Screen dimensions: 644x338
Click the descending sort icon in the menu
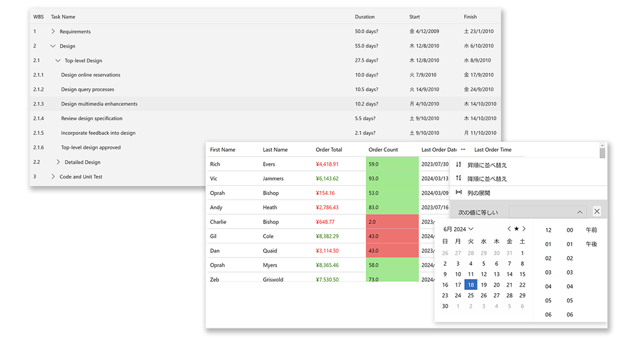[459, 179]
